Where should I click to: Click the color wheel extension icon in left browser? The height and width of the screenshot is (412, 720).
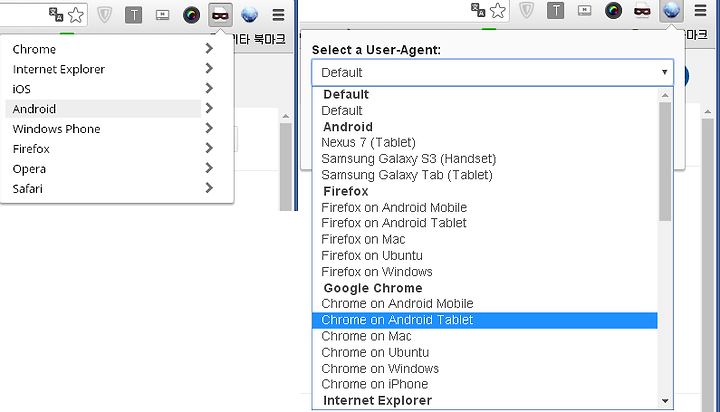coord(191,15)
